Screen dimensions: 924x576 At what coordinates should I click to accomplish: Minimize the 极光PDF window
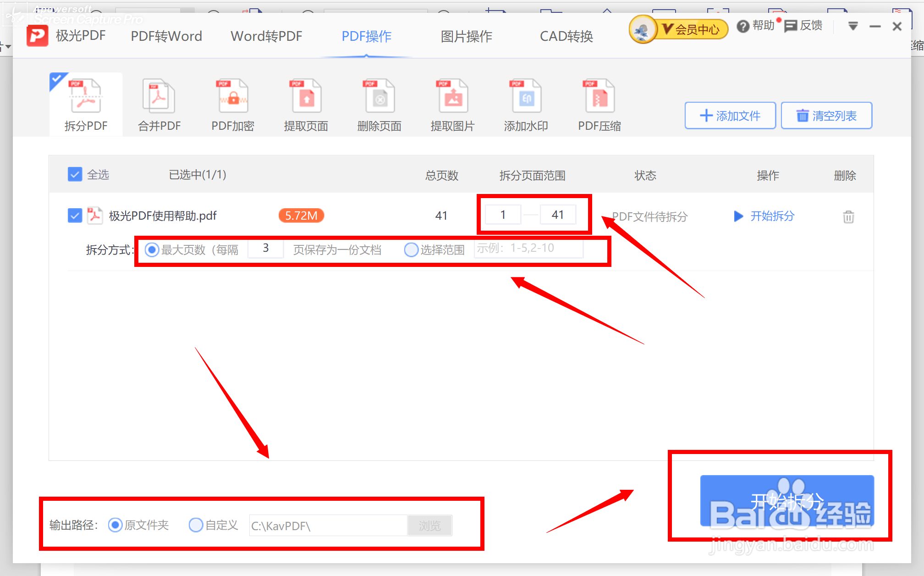[875, 27]
